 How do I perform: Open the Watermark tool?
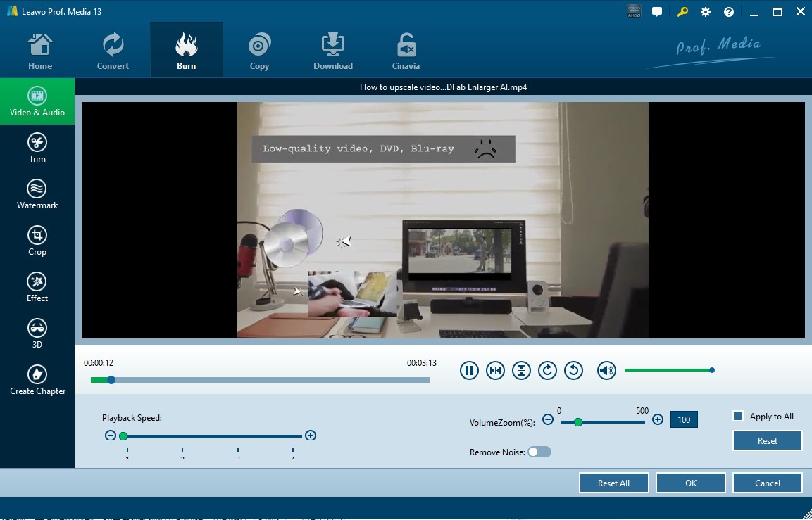pos(37,194)
